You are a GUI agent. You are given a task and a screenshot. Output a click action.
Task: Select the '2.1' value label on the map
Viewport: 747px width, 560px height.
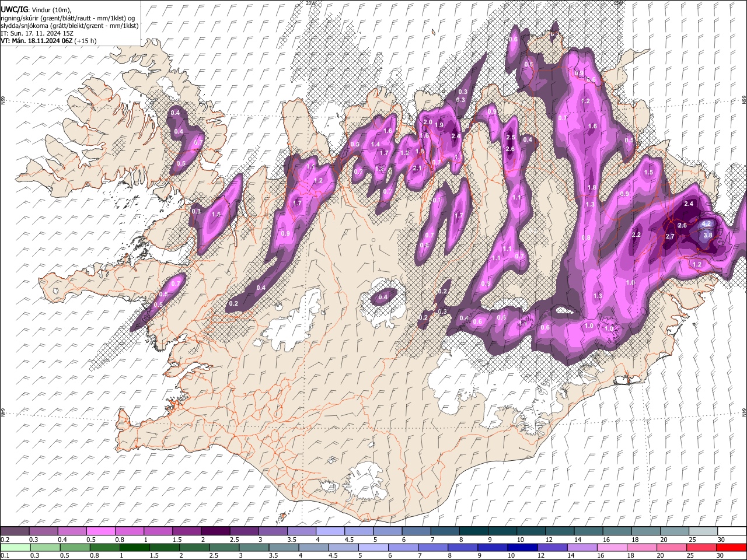click(417, 168)
